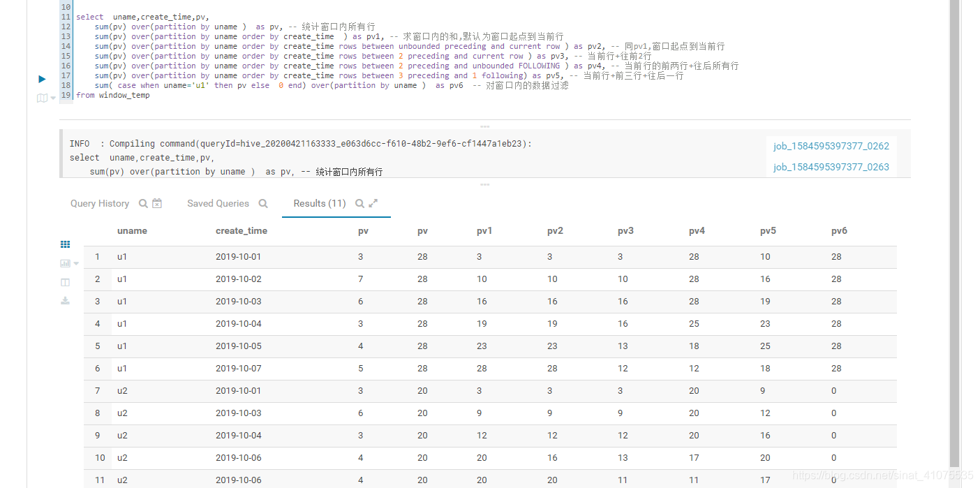This screenshot has height=488, width=980.
Task: Search results with the magnifier beside Results (11)
Action: pyautogui.click(x=359, y=203)
